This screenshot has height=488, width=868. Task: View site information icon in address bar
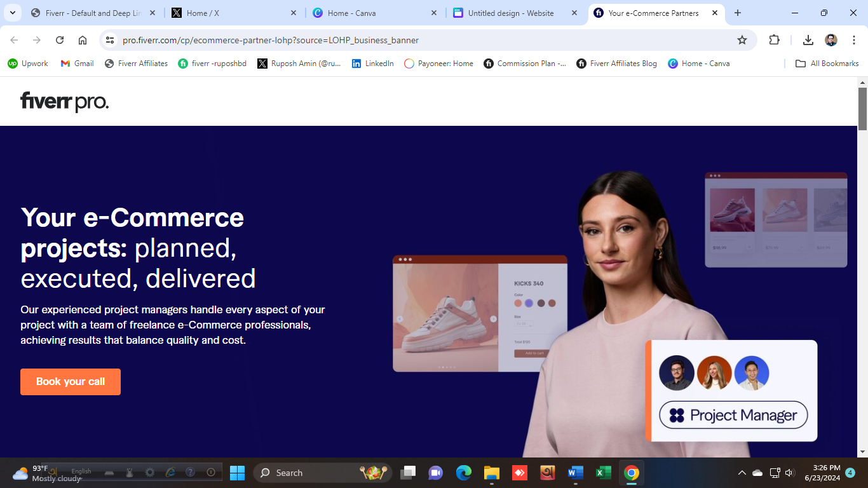click(x=110, y=40)
